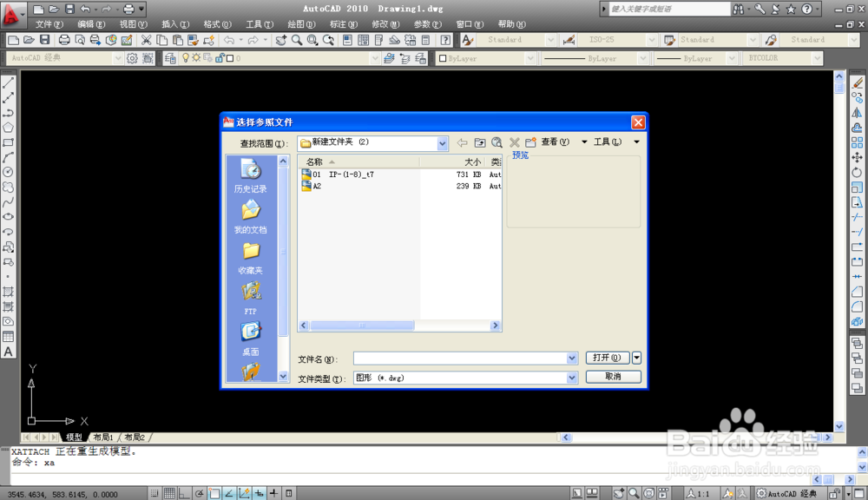Expand the Look in (查找范围) folder dropdown
The height and width of the screenshot is (500, 868).
tap(443, 143)
